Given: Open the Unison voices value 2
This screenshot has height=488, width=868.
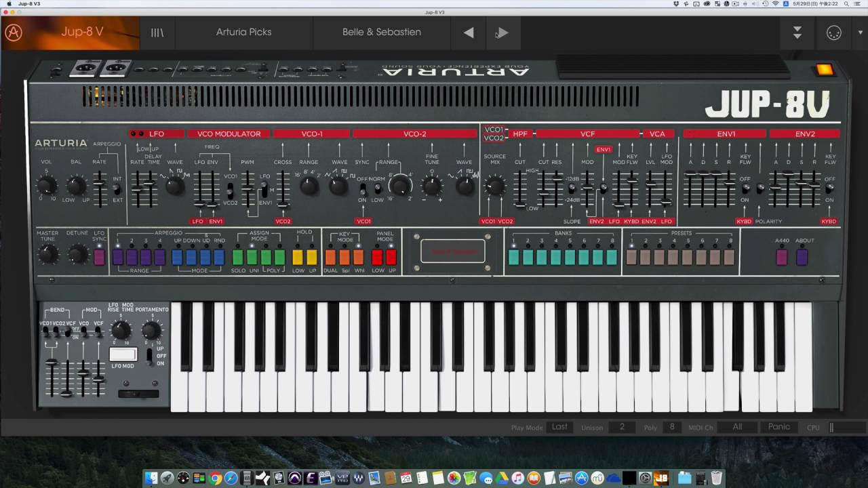Looking at the screenshot, I should [x=621, y=427].
